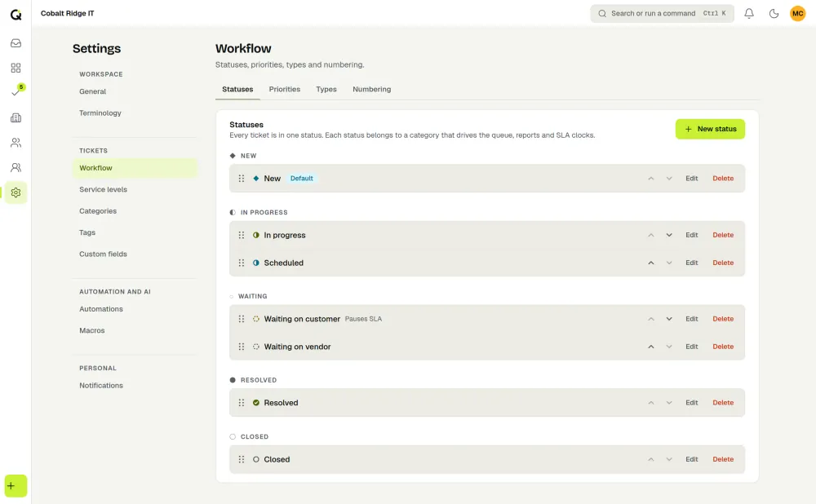Open the inbox icon in left rail
This screenshot has width=816, height=504.
coord(16,43)
